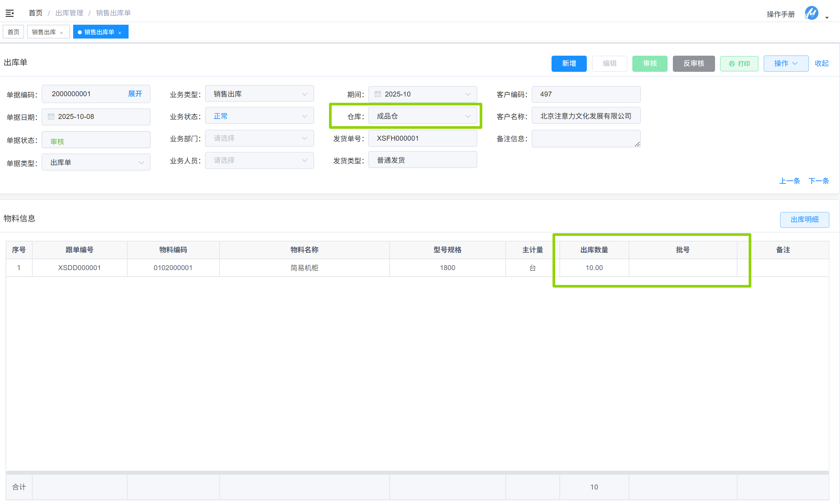840x504 pixels.
Task: Open the 单据类型 dropdown
Action: (x=96, y=163)
